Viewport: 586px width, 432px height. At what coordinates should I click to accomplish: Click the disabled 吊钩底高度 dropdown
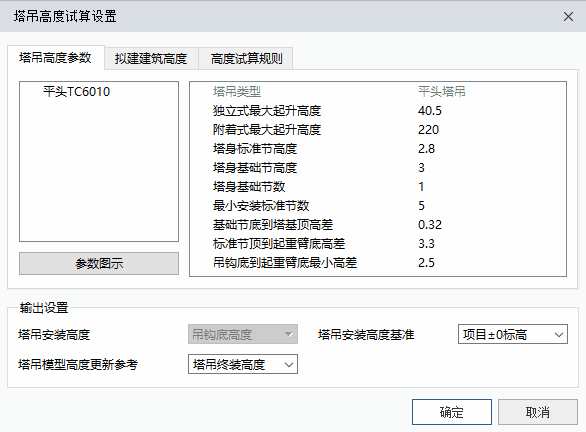243,334
